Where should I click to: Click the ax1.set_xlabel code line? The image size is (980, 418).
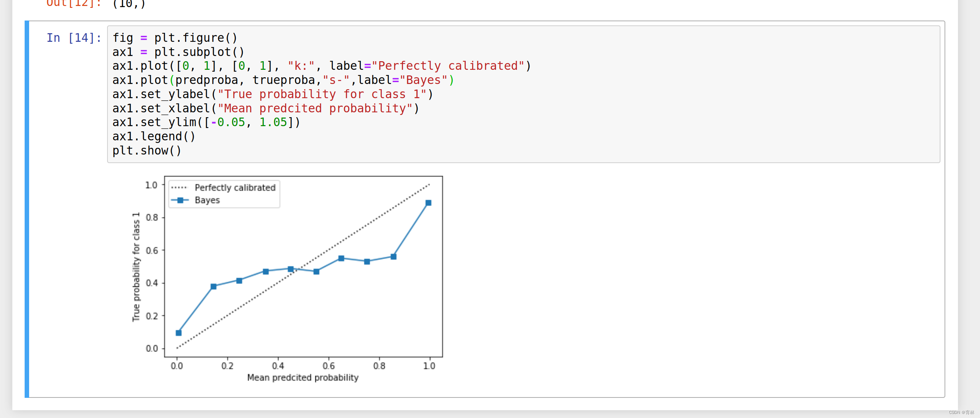265,108
